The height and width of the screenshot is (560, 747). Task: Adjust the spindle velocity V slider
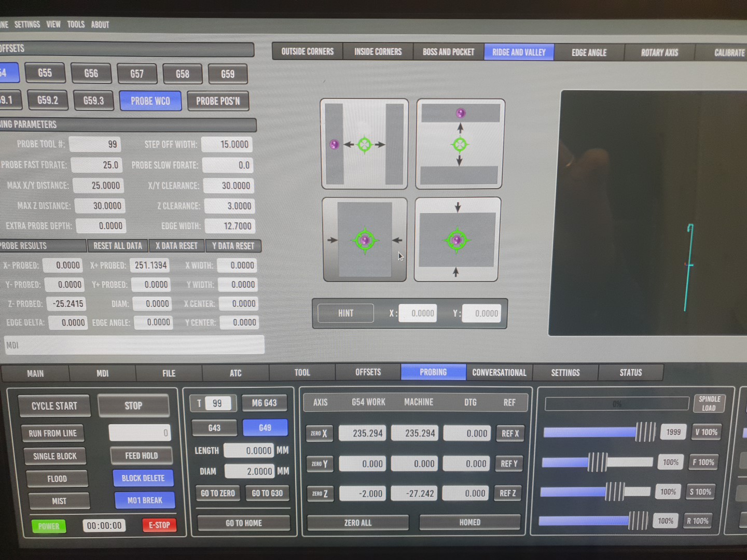pyautogui.click(x=599, y=432)
